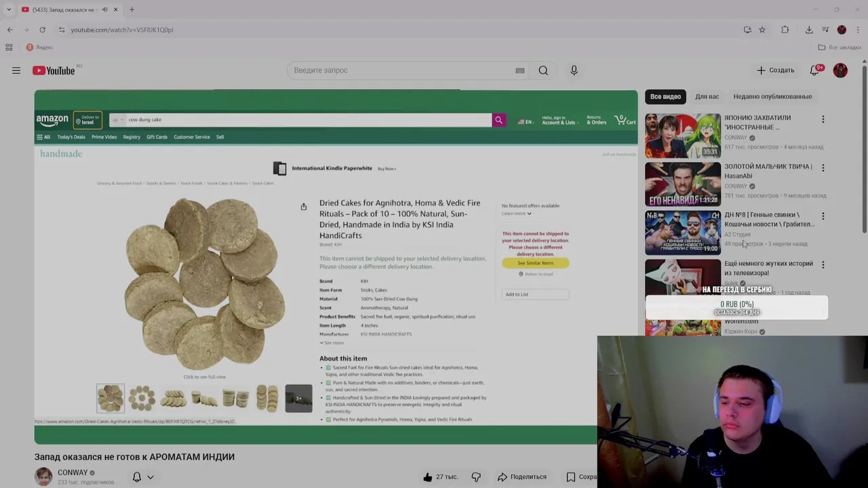
Task: Save the video with the Сохранить bookmark button
Action: tap(580, 477)
